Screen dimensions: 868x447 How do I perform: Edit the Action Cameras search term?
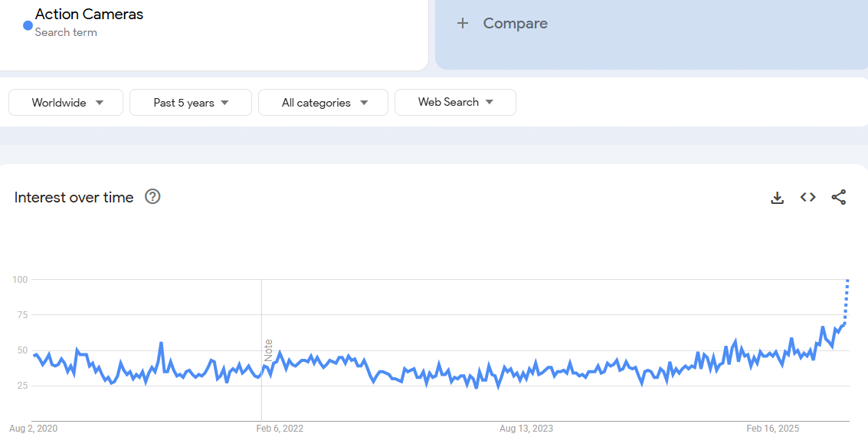pyautogui.click(x=89, y=15)
